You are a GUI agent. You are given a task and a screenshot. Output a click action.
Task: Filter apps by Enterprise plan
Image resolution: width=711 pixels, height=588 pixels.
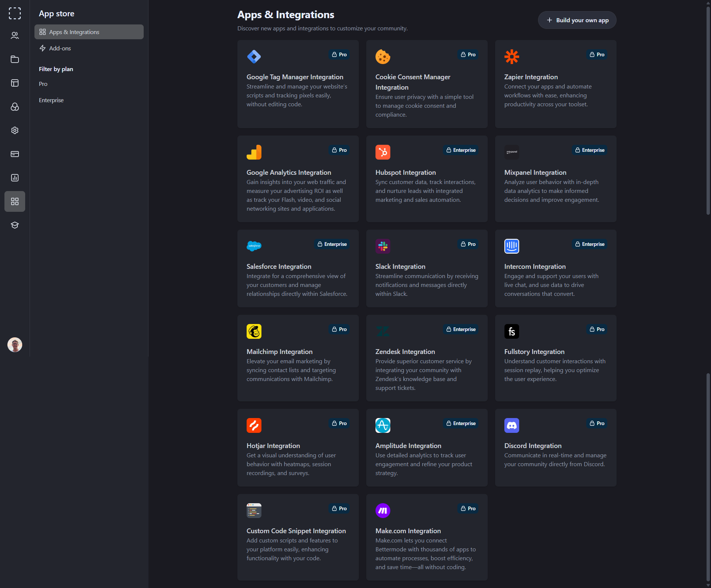[x=51, y=100]
